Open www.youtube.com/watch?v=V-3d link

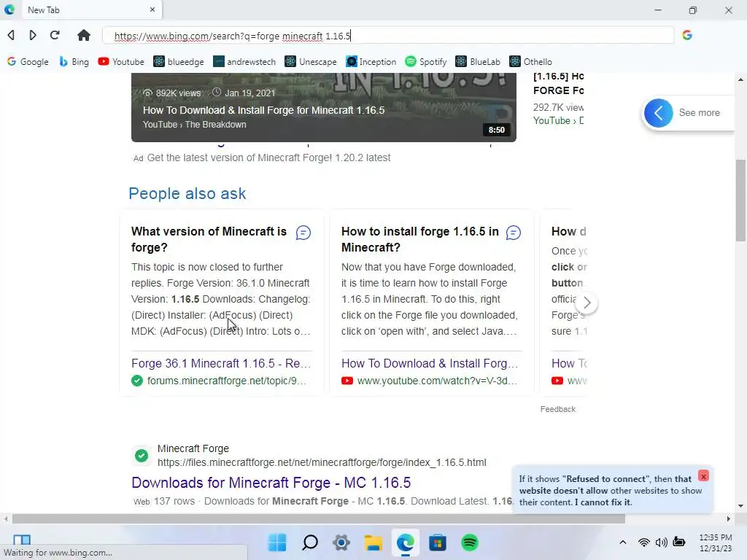[437, 381]
